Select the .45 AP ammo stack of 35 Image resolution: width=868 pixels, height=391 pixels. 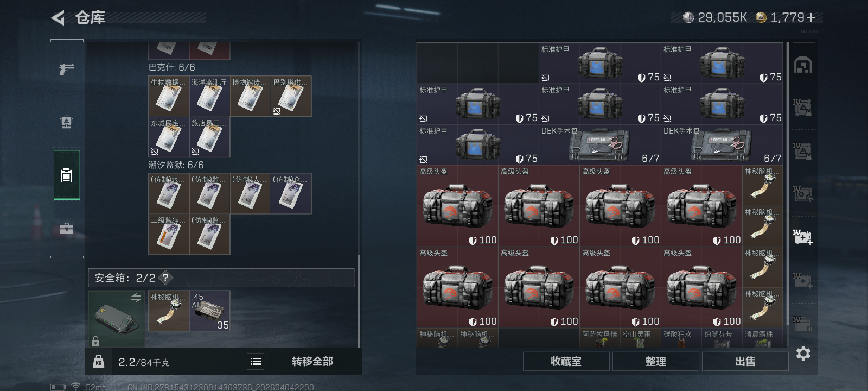[209, 311]
